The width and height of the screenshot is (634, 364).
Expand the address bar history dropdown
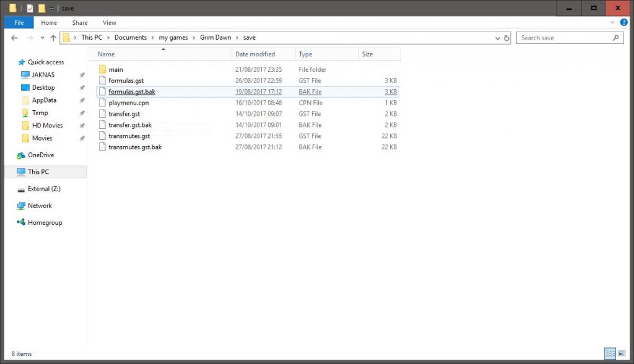pyautogui.click(x=497, y=38)
